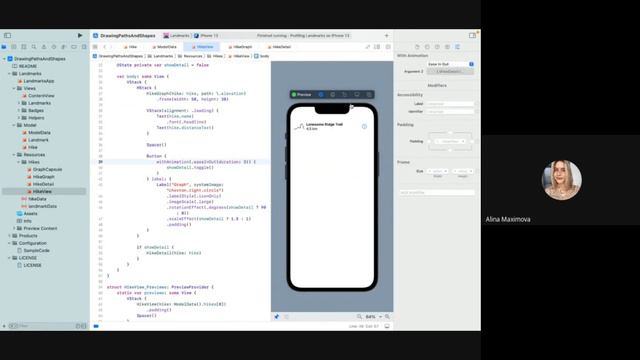Show the Attributes inspector tab

(458, 47)
